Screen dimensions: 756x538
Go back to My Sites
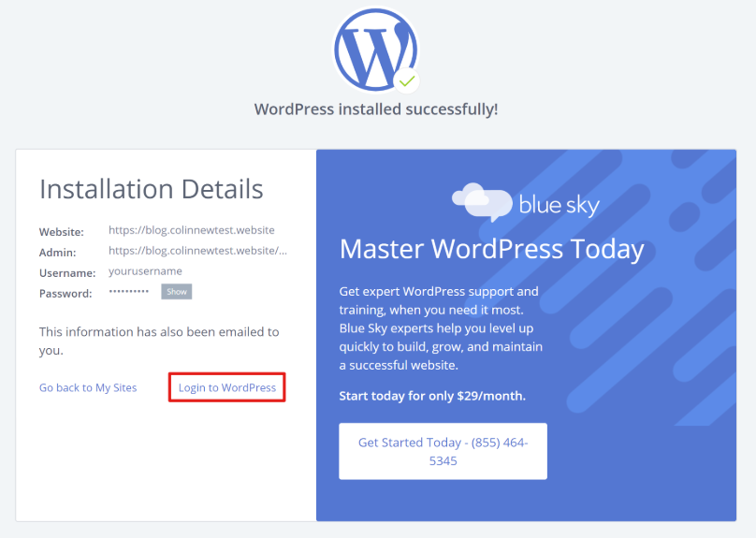coord(88,387)
